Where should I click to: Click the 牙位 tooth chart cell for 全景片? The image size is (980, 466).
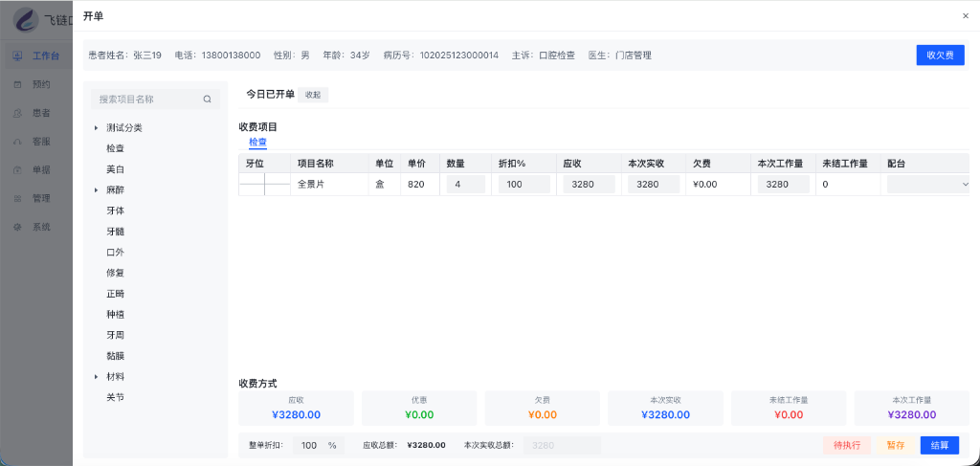tap(265, 185)
